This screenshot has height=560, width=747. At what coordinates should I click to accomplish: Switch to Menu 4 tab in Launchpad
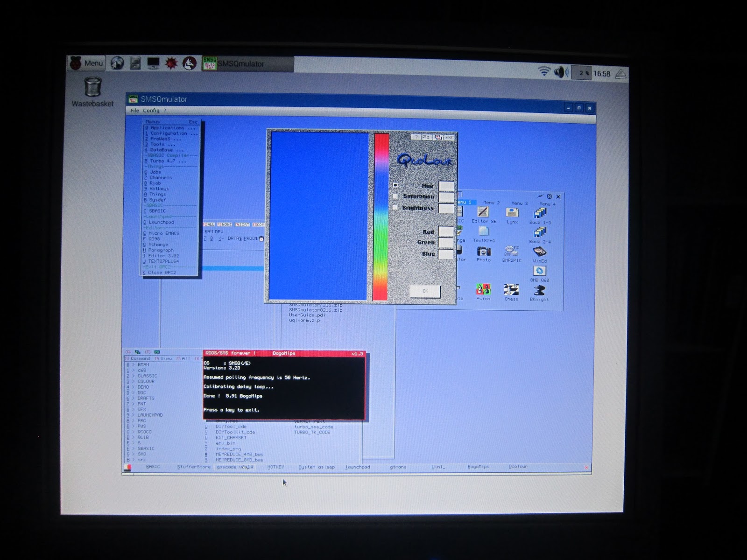coord(547,204)
